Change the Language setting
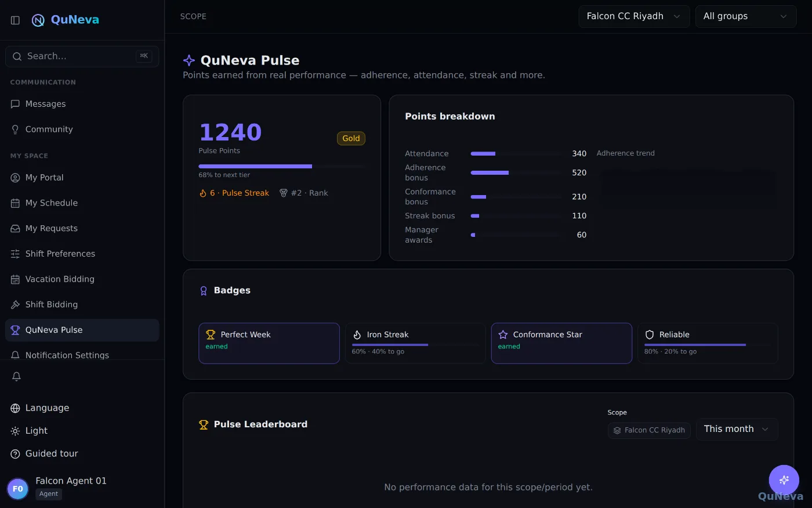Viewport: 812px width, 508px height. pos(82,408)
